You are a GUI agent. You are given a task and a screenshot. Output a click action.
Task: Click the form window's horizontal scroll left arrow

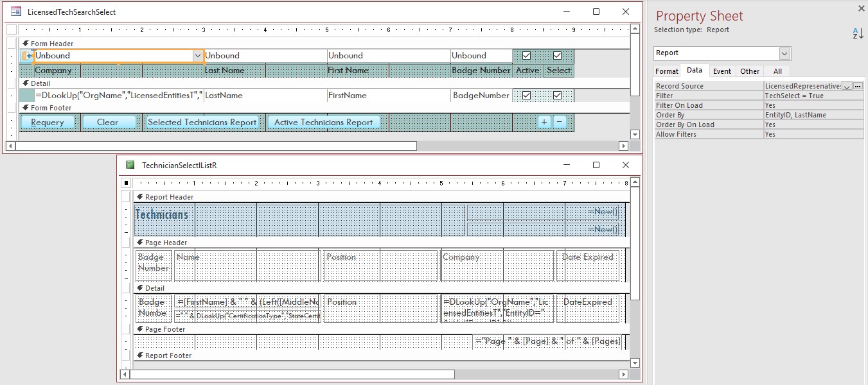(x=10, y=146)
